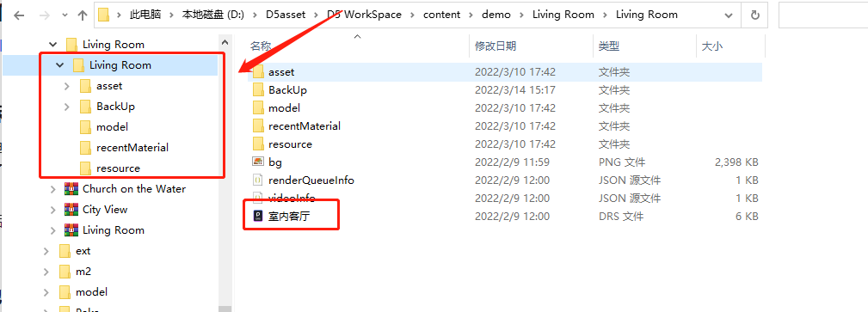Collapse selected Living Room subfolder node

point(59,65)
